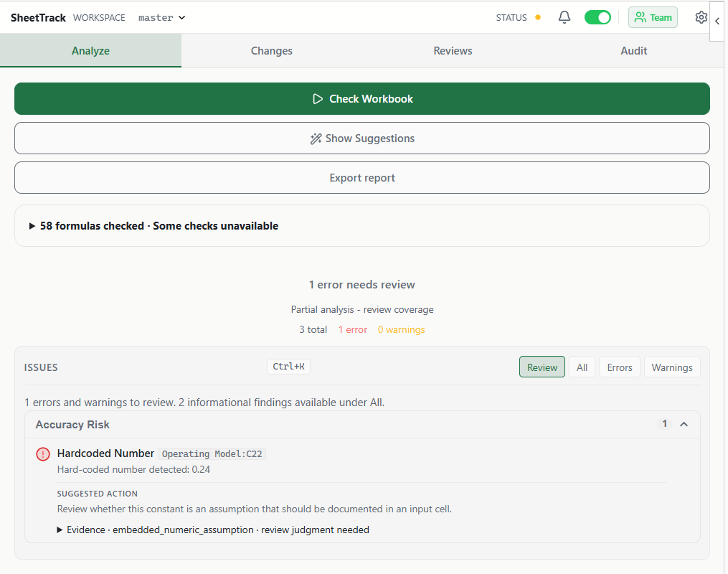Click 'Partial analysis - review coverage' text

362,310
